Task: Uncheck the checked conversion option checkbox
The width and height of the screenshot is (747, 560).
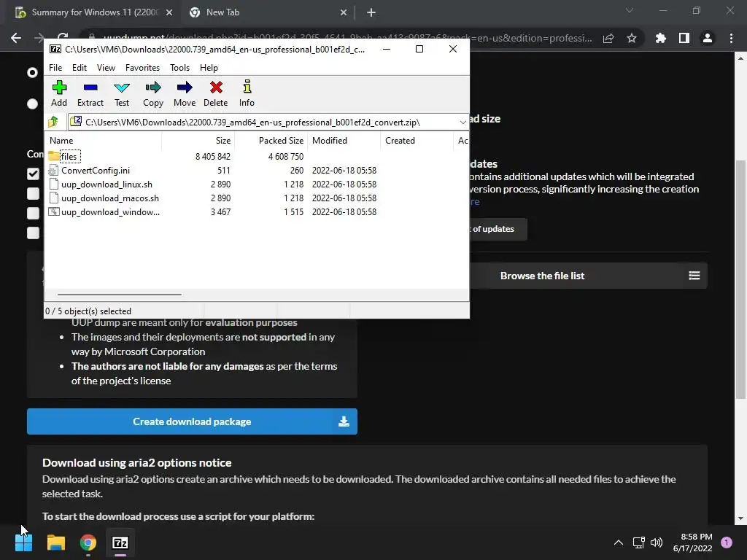Action: coord(33,174)
